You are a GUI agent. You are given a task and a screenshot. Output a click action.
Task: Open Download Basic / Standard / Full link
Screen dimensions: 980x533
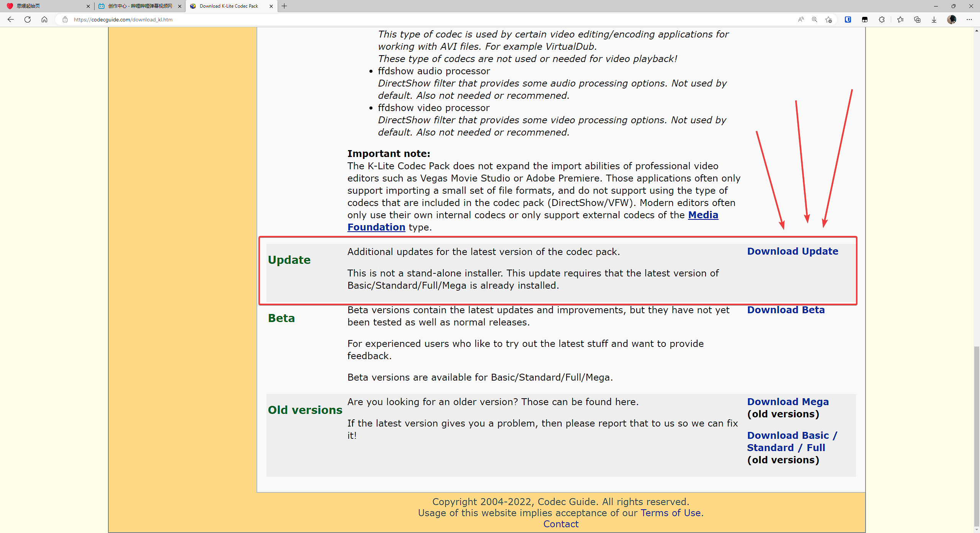(792, 441)
